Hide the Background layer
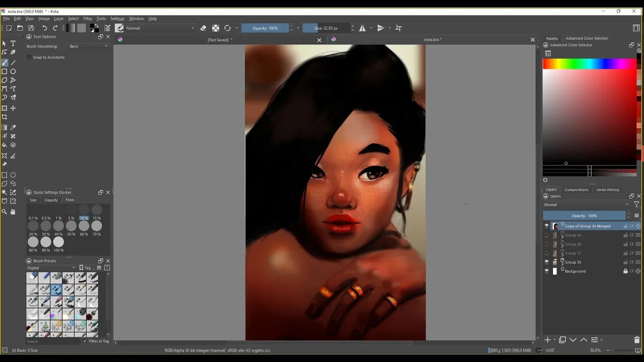The image size is (644, 362). pos(547,271)
